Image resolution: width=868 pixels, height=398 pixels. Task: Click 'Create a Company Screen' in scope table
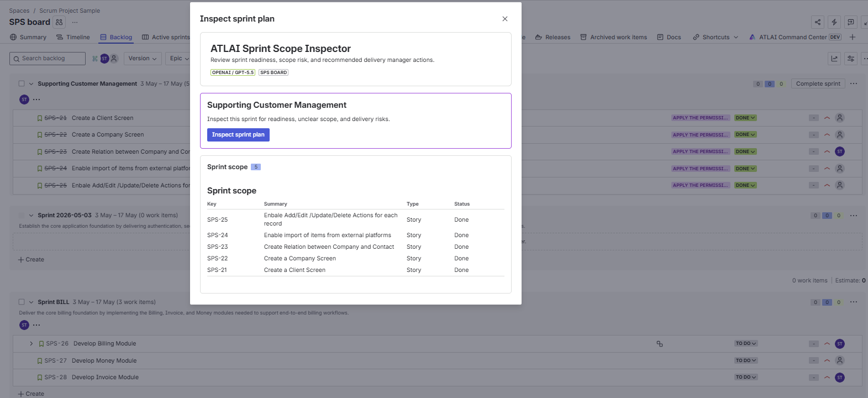299,259
